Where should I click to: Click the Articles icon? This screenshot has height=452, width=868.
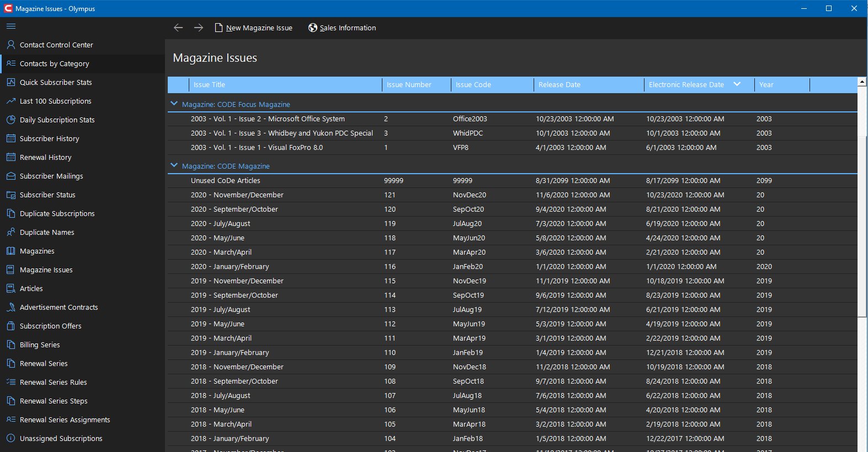click(11, 288)
